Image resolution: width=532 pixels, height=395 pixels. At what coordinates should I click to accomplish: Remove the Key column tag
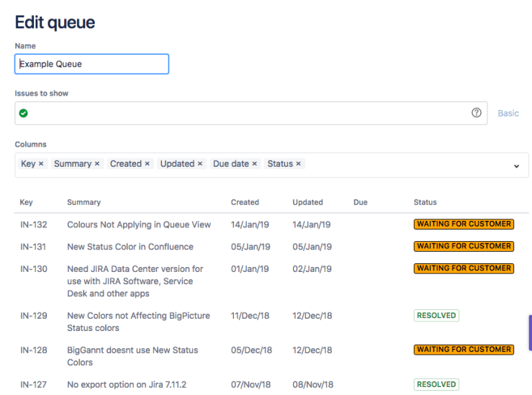tap(41, 164)
